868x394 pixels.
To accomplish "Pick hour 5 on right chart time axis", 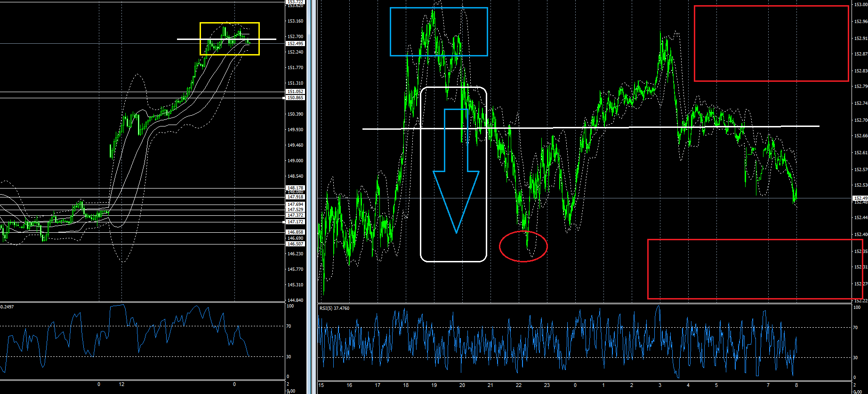I will (716, 385).
